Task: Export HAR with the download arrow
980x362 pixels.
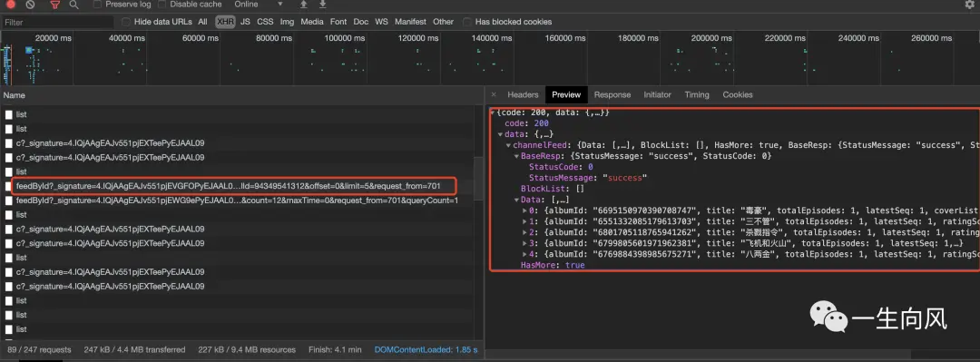Action: [322, 5]
